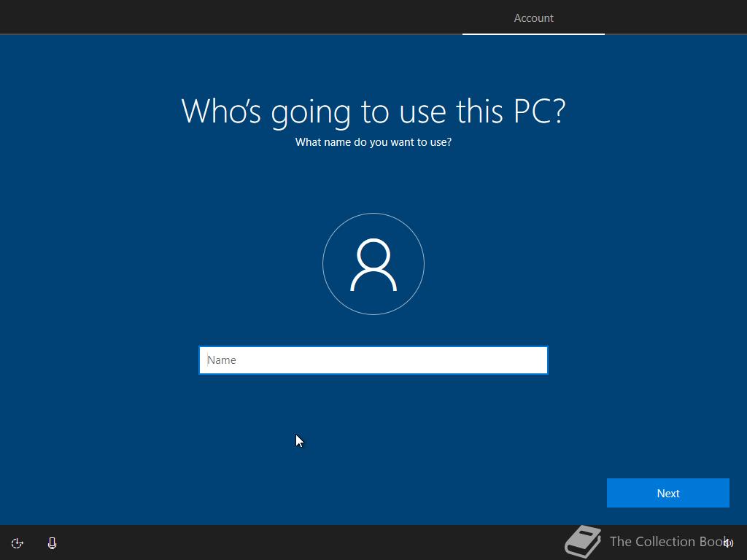Click the user avatar circle

coord(373,264)
